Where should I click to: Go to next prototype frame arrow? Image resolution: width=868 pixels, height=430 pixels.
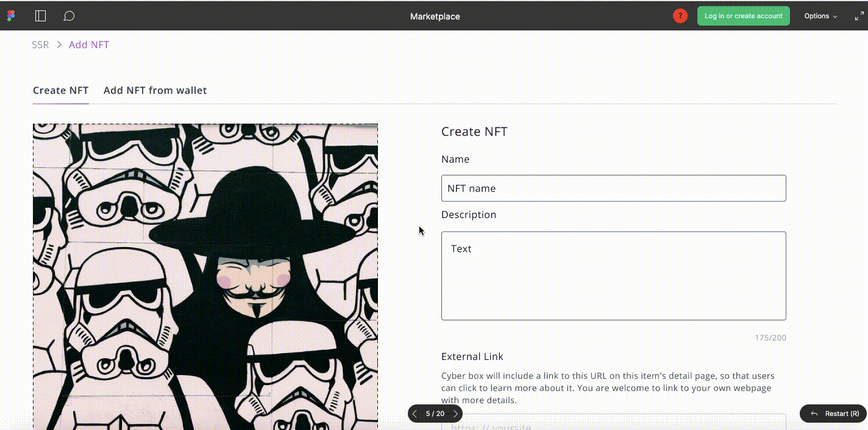[455, 414]
